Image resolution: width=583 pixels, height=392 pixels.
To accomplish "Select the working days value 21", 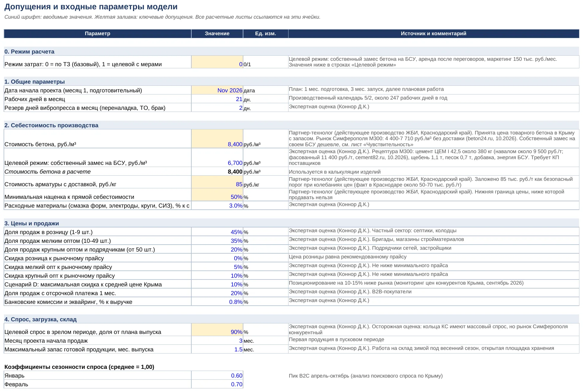I will pos(217,99).
